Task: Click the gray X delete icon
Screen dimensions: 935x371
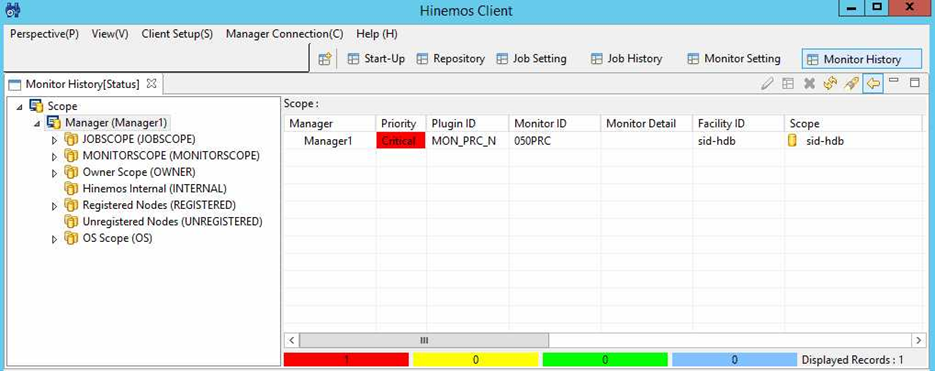Action: (809, 84)
